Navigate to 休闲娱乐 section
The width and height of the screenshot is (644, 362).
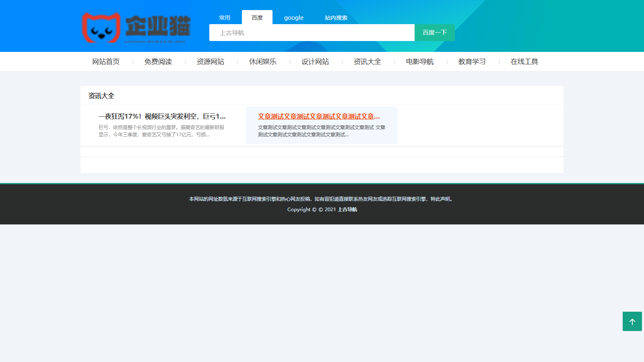coord(263,62)
